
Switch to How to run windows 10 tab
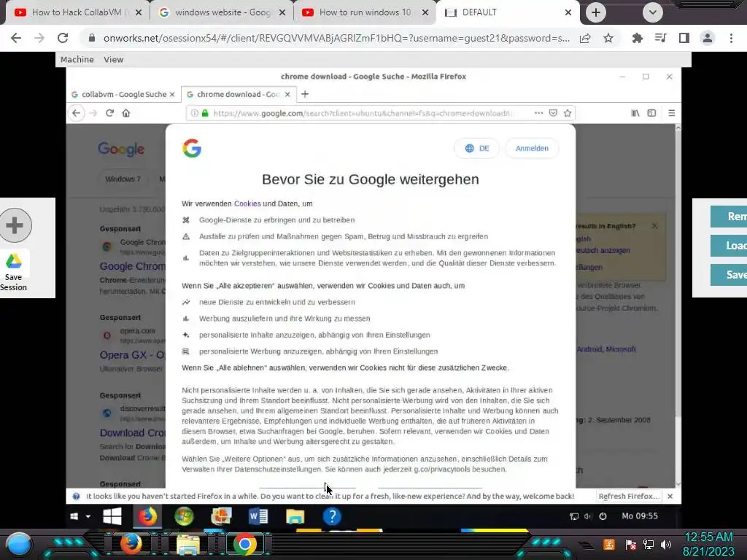point(365,12)
